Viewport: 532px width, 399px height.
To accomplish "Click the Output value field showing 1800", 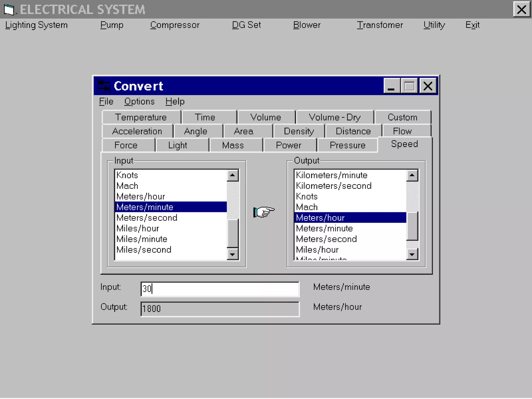I will 220,309.
